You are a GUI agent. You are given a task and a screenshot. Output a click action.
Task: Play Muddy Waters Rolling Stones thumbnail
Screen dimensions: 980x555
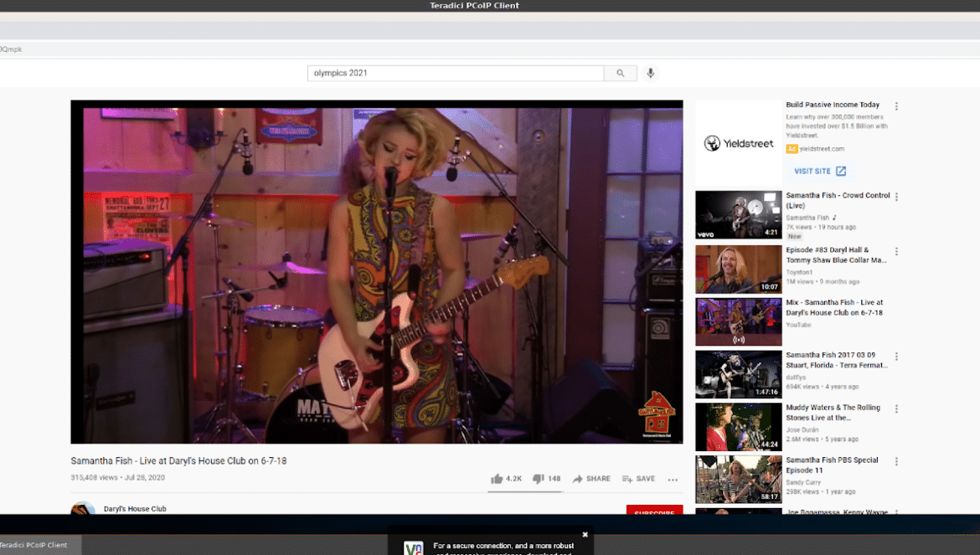[738, 426]
